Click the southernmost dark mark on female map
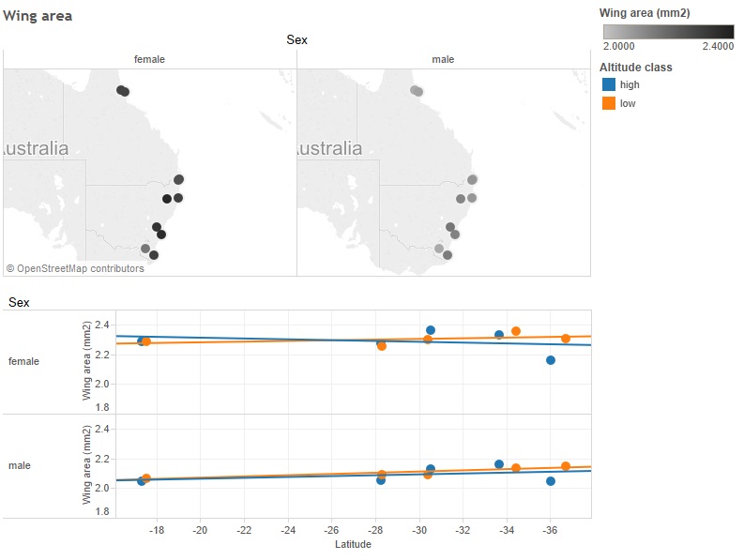The image size is (744, 560). tap(154, 255)
